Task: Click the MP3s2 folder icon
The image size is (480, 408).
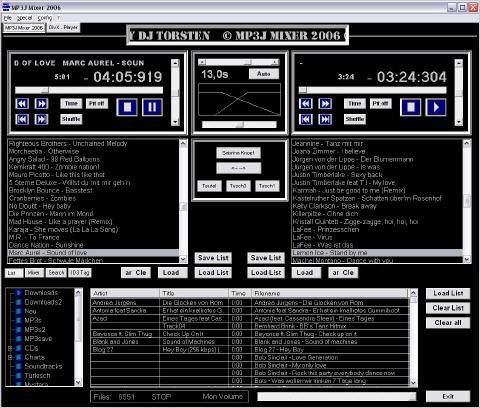Action: click(x=19, y=329)
